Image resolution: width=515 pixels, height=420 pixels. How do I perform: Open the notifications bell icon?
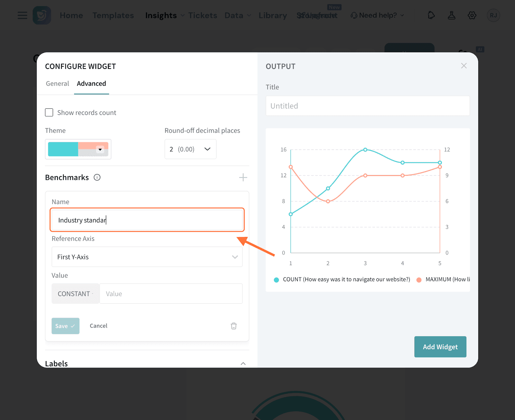[431, 15]
